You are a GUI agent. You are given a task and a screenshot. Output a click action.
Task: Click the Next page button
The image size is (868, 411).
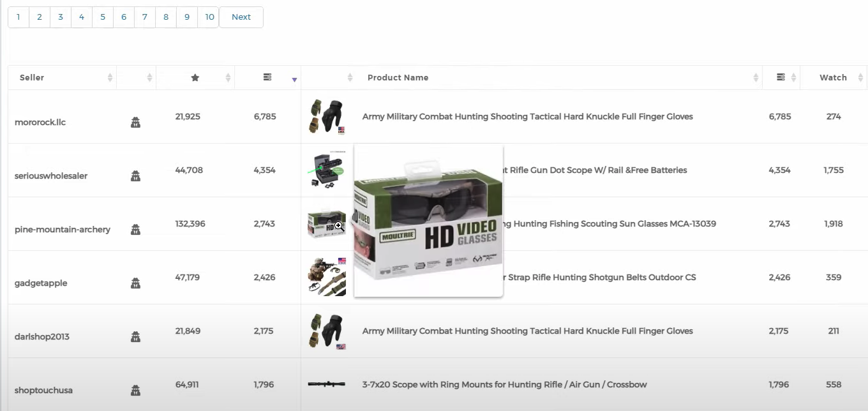coord(241,17)
